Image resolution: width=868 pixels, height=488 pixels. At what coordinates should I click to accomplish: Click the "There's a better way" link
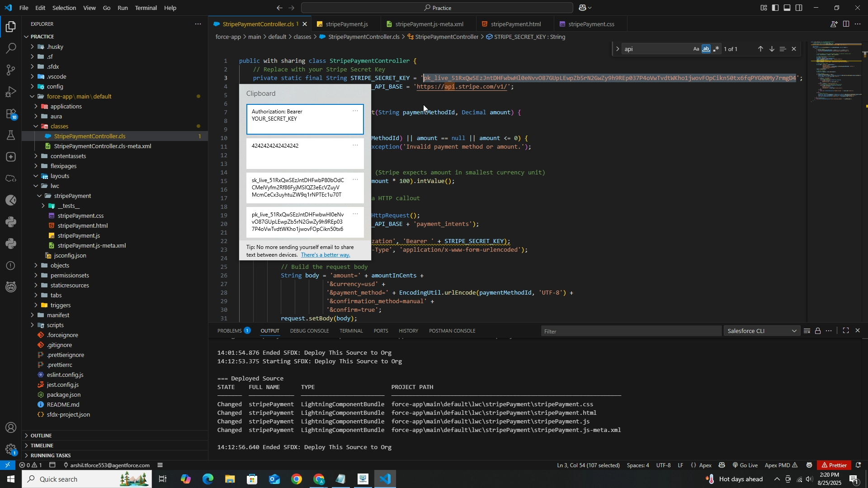pos(325,255)
